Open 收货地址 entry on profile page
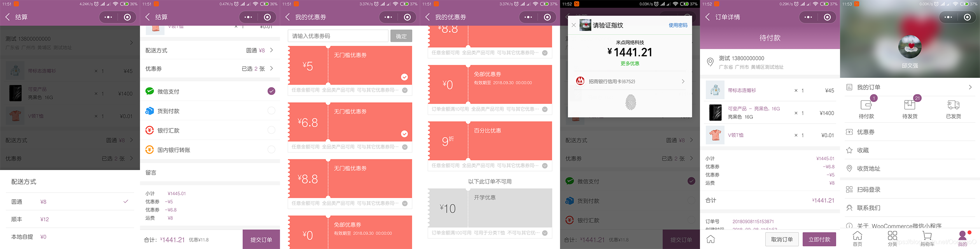This screenshot has height=249, width=980. (x=910, y=168)
